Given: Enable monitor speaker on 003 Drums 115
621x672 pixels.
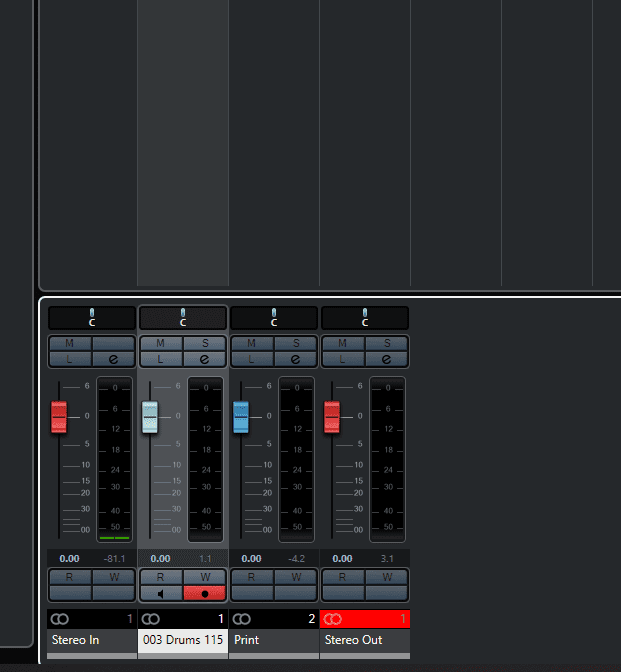Looking at the screenshot, I should coord(161,594).
